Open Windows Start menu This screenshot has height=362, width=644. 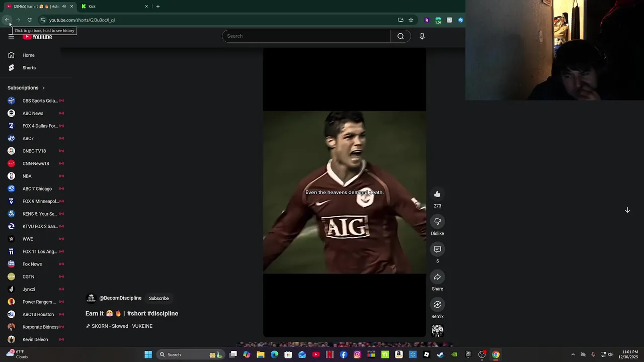click(148, 354)
